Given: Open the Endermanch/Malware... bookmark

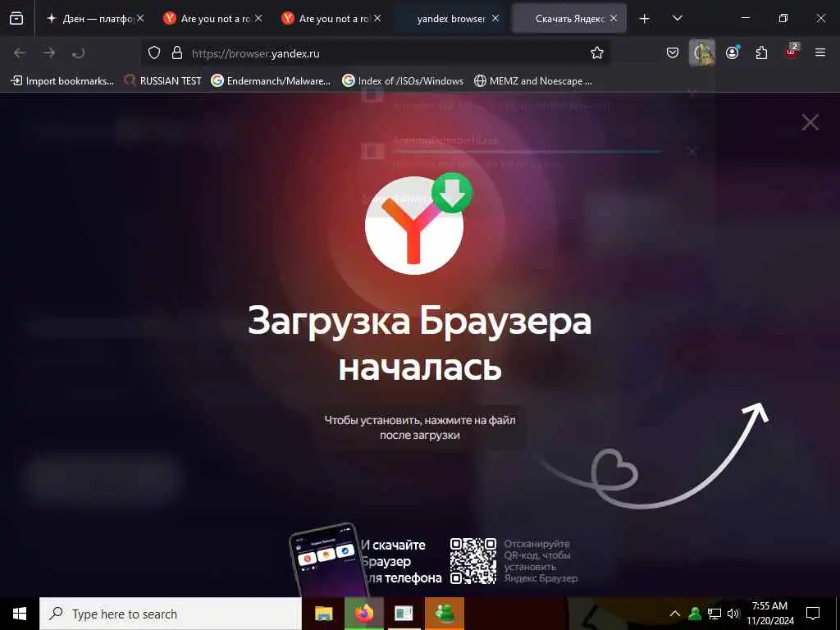Looking at the screenshot, I should (271, 81).
